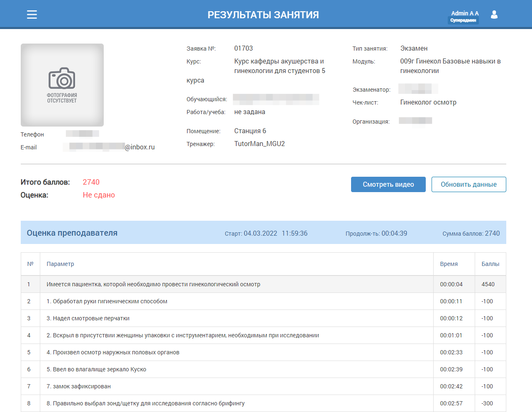
Task: Click the time value 00:01:01
Action: coord(451,335)
